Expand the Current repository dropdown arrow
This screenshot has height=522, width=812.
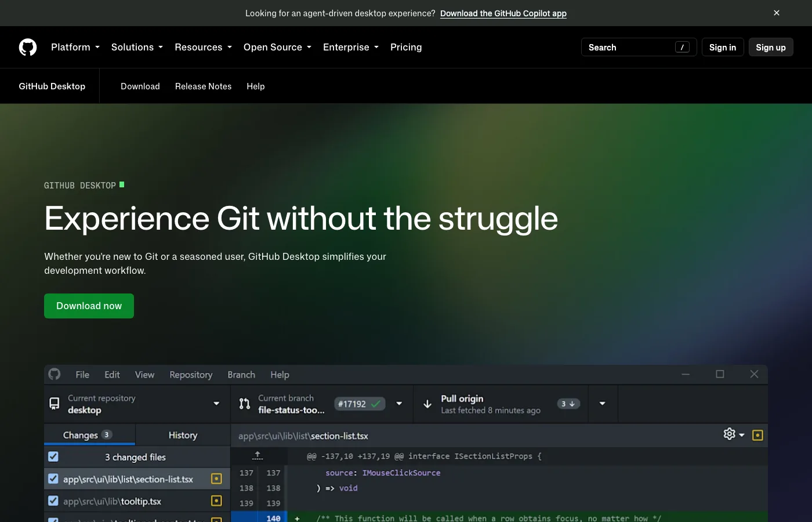point(216,404)
